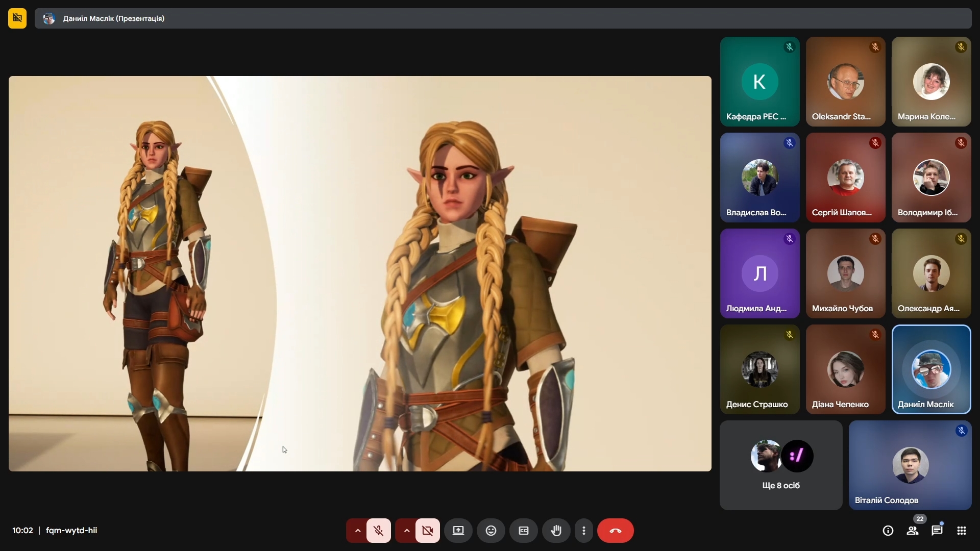Open the chat messages panel icon
The image size is (980, 551).
pos(937,531)
